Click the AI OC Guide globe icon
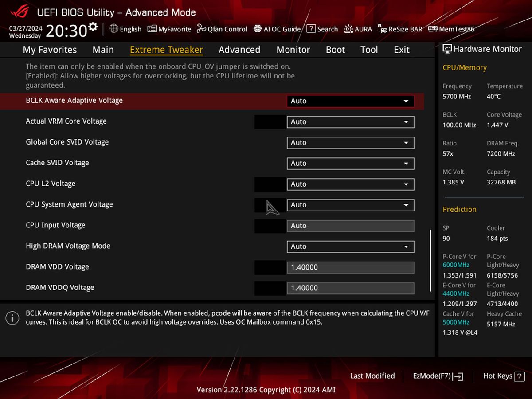Viewport: 532px width, 399px height. (x=258, y=29)
